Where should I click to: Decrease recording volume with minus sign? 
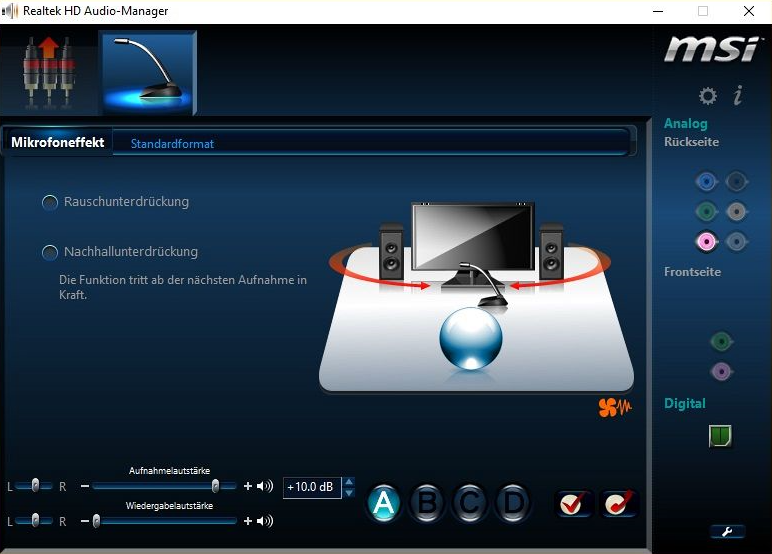pos(85,486)
